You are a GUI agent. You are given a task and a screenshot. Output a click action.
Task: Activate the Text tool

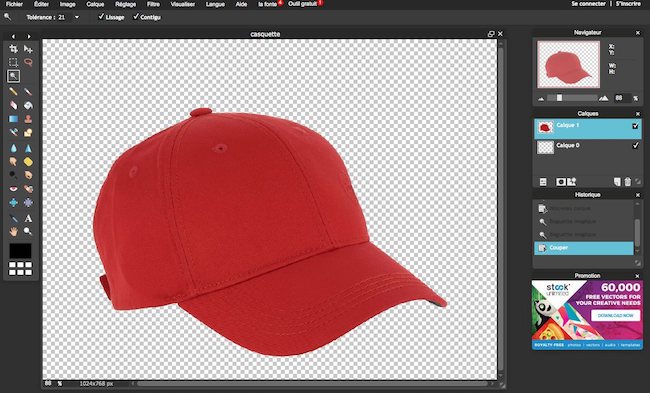[28, 218]
